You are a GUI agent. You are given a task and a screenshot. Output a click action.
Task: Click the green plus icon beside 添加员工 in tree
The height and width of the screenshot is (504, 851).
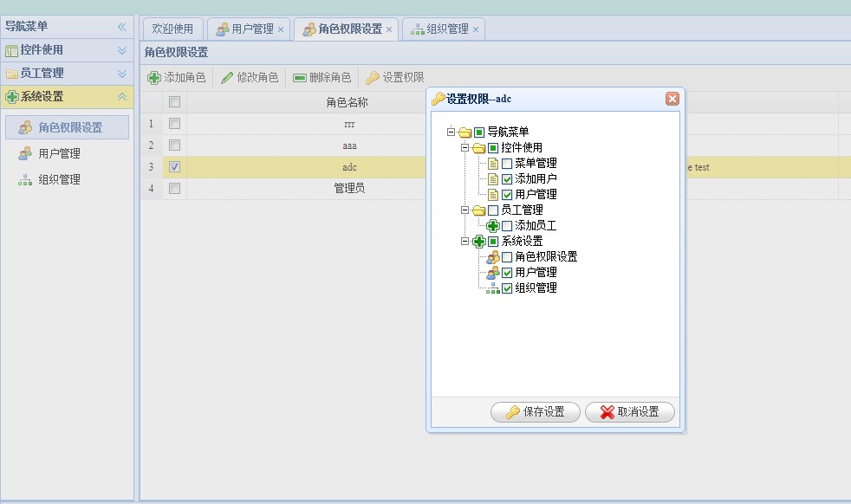coord(493,226)
